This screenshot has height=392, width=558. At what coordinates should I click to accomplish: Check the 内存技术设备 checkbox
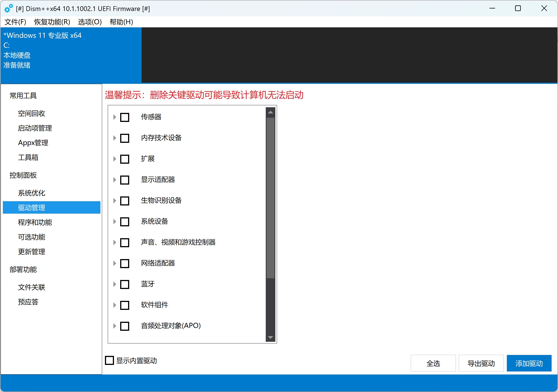pos(125,138)
